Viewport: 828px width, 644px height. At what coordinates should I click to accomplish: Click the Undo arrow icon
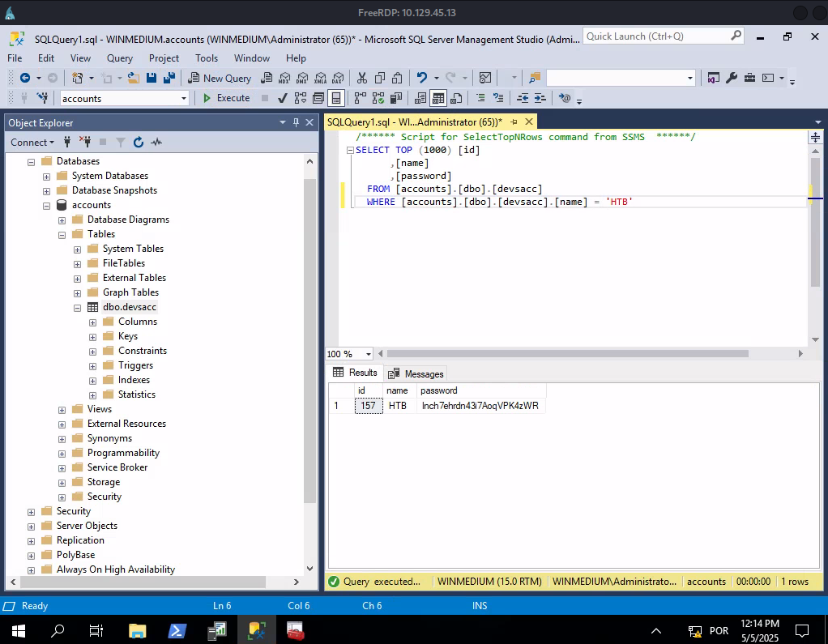[421, 78]
